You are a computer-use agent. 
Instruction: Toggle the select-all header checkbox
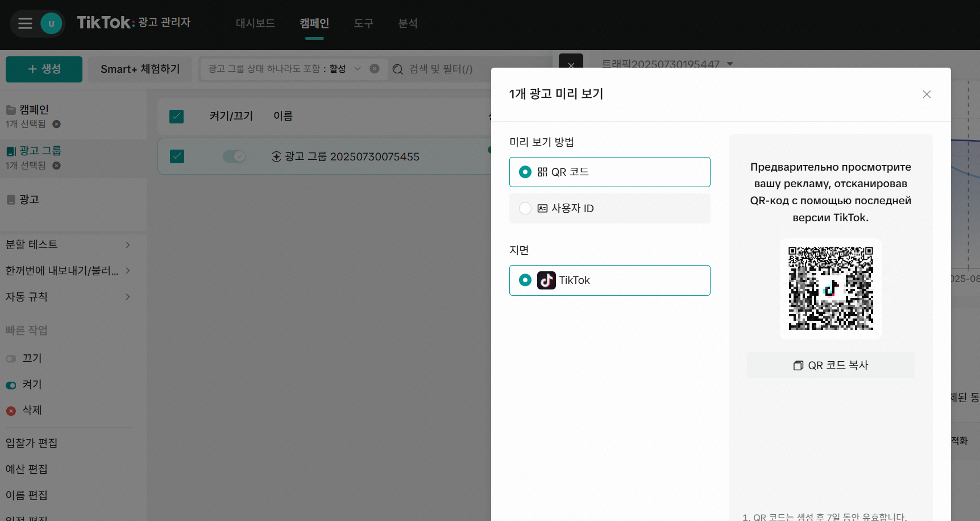point(177,117)
